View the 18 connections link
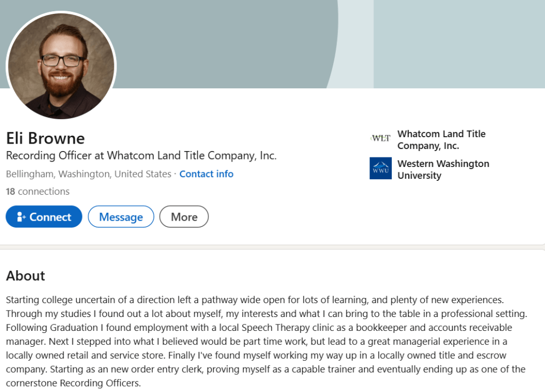This screenshot has height=392, width=545. pyautogui.click(x=38, y=191)
